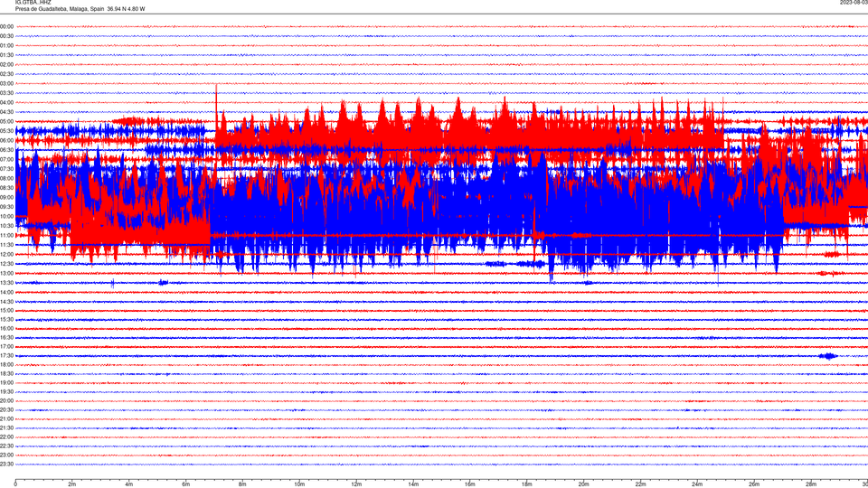Click the 21:00 time row label
This screenshot has height=488, width=868.
6,418
